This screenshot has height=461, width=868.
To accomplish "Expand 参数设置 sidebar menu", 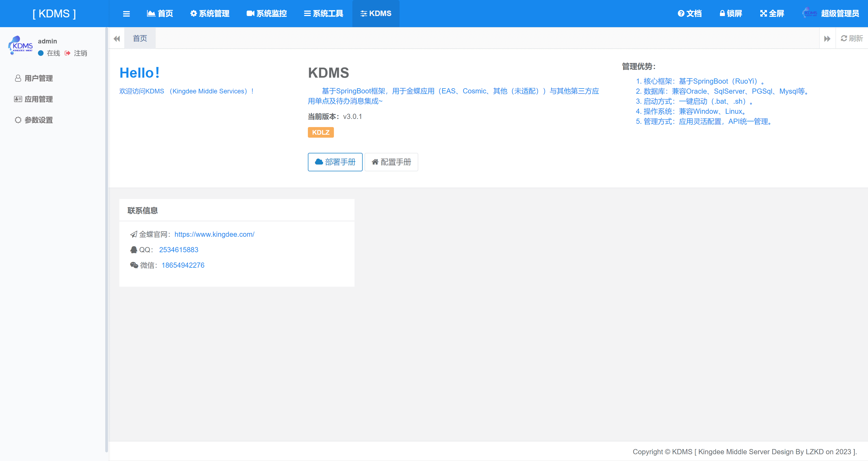I will [x=39, y=120].
